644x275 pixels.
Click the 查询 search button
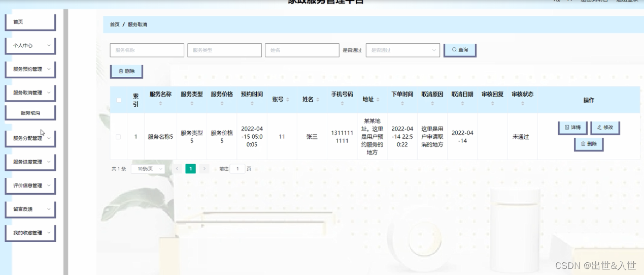(x=459, y=50)
